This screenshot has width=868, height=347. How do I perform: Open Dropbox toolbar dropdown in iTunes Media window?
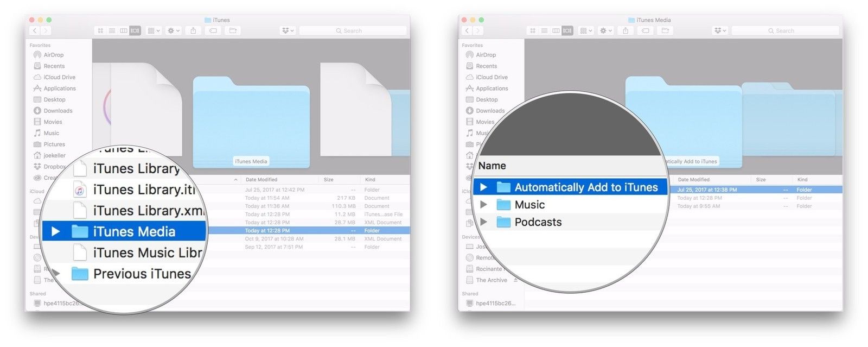click(x=720, y=31)
